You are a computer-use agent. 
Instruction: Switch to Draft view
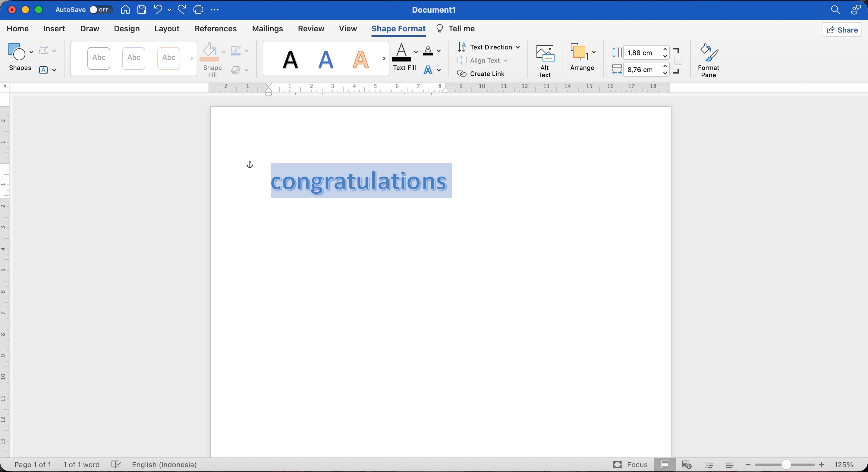click(730, 464)
